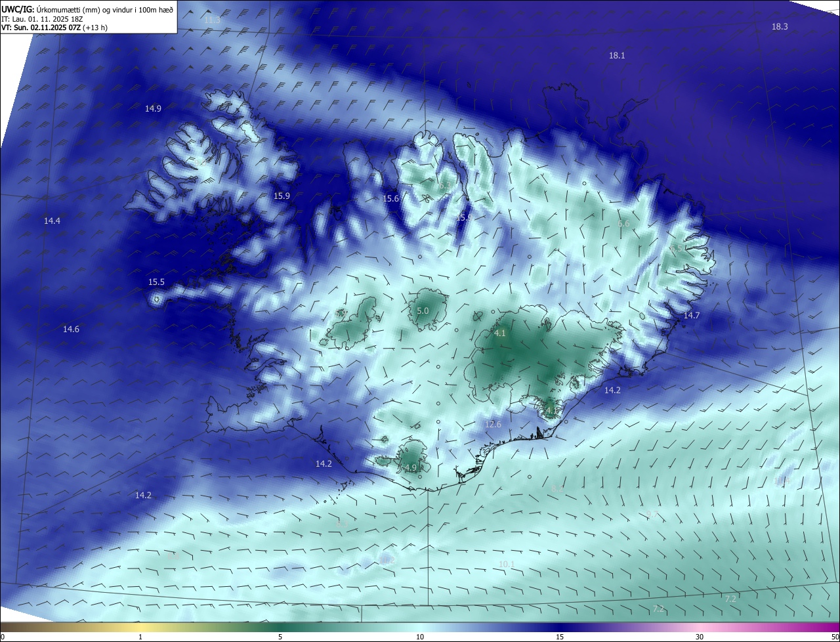The image size is (840, 642).
Task: Click the 5.0 value on the glacier
Action: tap(423, 310)
